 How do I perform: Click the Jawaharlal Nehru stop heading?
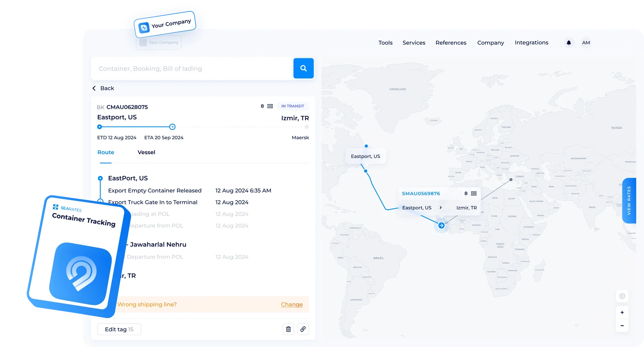pyautogui.click(x=158, y=244)
